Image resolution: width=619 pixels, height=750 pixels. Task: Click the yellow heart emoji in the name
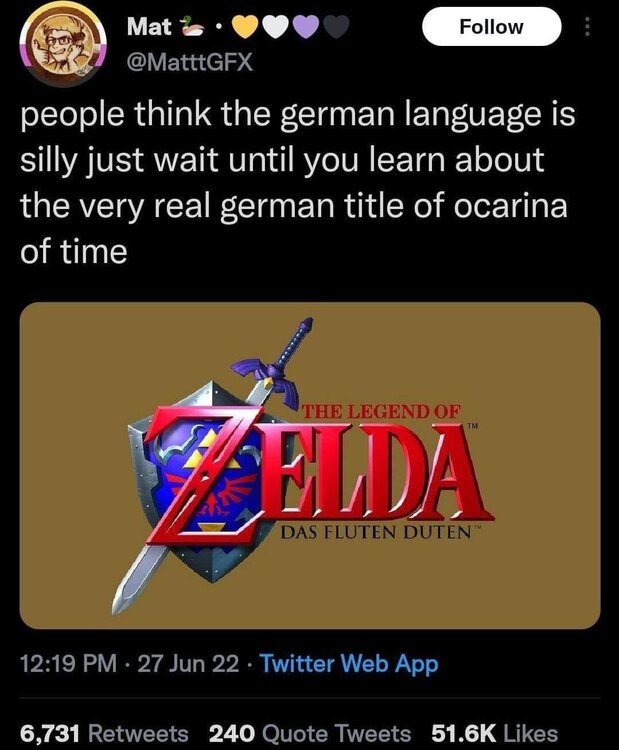click(x=246, y=29)
